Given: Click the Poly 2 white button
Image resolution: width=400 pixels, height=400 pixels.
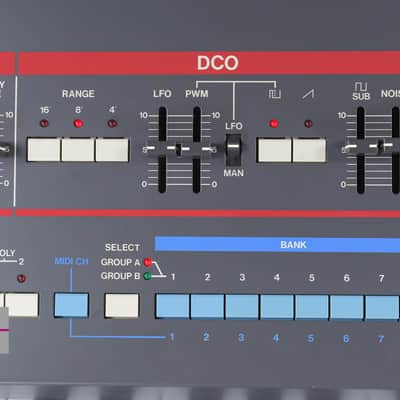Looking at the screenshot, I should point(22,305).
